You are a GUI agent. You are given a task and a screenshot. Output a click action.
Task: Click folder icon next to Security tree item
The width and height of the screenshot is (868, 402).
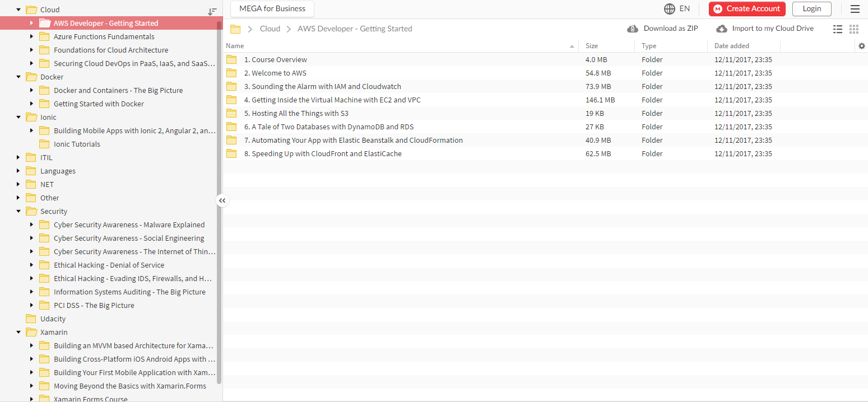(x=31, y=211)
